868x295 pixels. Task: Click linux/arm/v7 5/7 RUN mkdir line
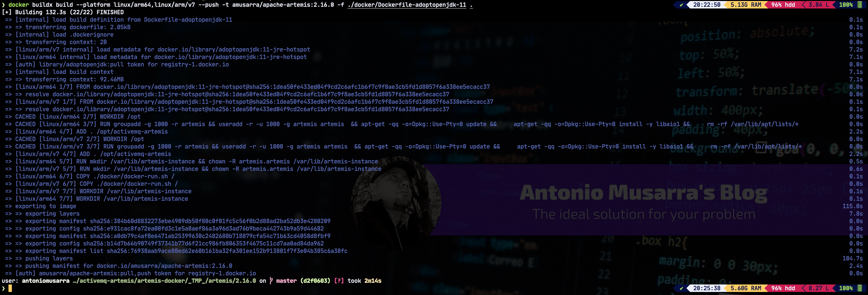point(193,169)
